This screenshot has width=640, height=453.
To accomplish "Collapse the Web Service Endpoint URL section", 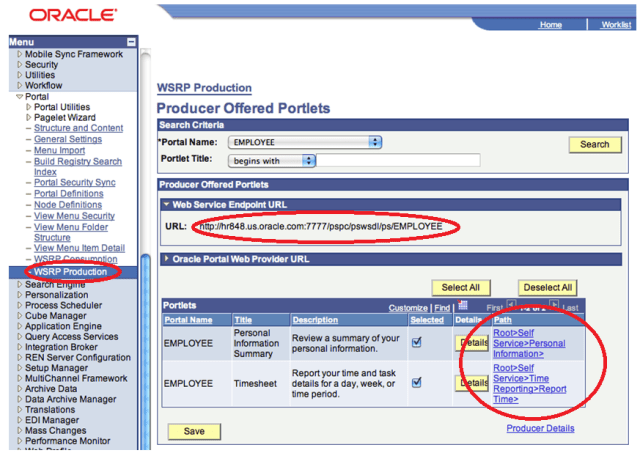I will [x=167, y=205].
